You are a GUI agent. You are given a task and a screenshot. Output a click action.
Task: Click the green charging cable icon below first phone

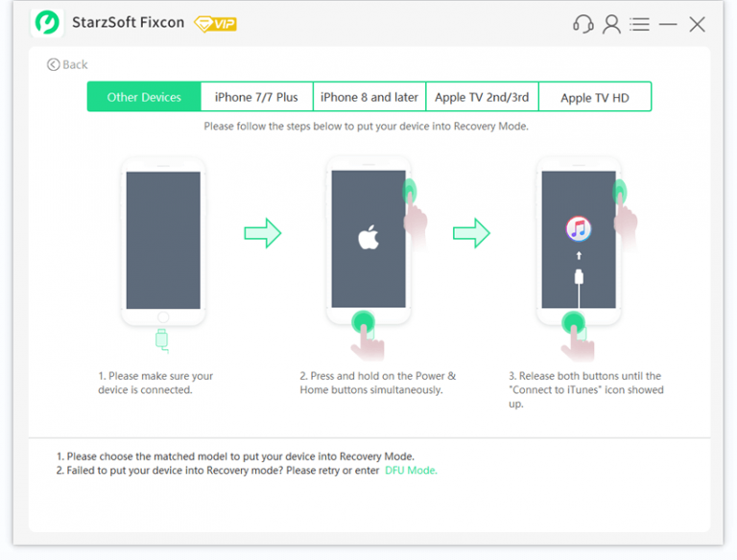point(161,338)
